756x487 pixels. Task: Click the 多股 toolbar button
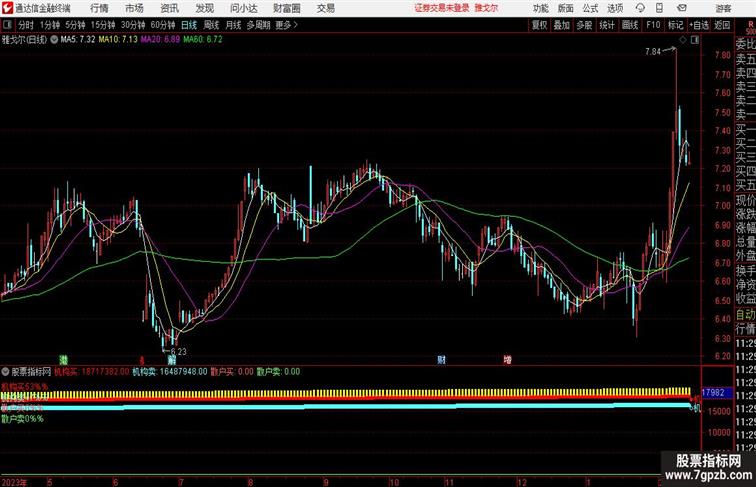584,25
